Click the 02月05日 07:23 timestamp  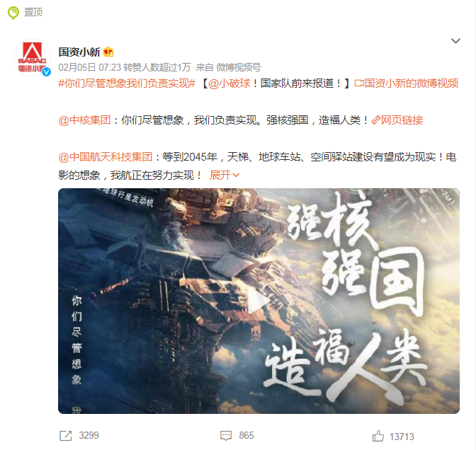(x=89, y=67)
